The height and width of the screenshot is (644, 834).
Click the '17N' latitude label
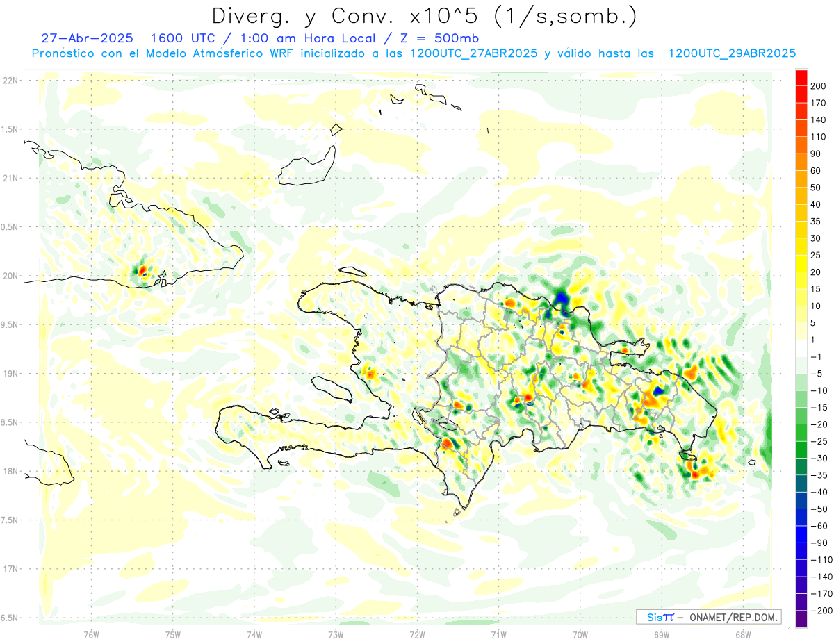click(10, 569)
